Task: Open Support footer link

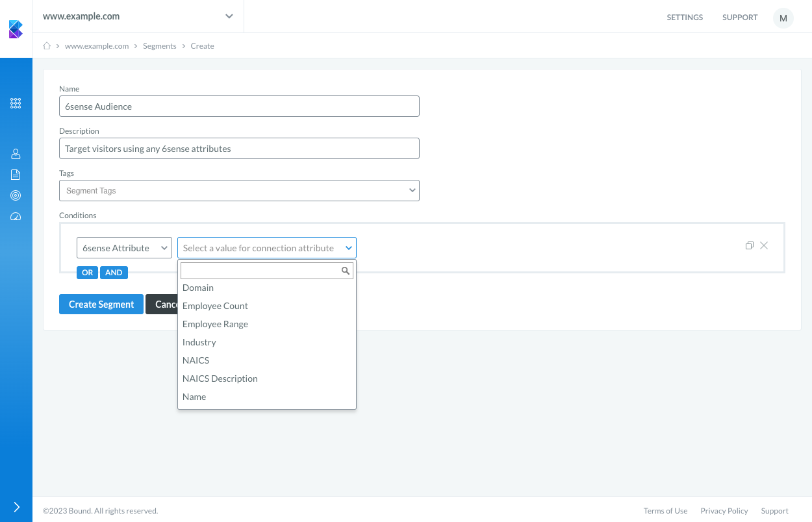Action: pyautogui.click(x=775, y=511)
